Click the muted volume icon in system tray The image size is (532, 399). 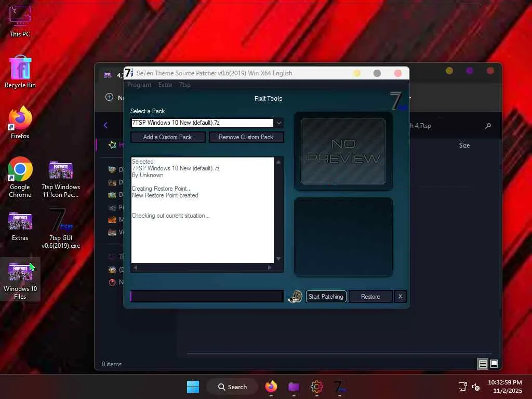[476, 387]
